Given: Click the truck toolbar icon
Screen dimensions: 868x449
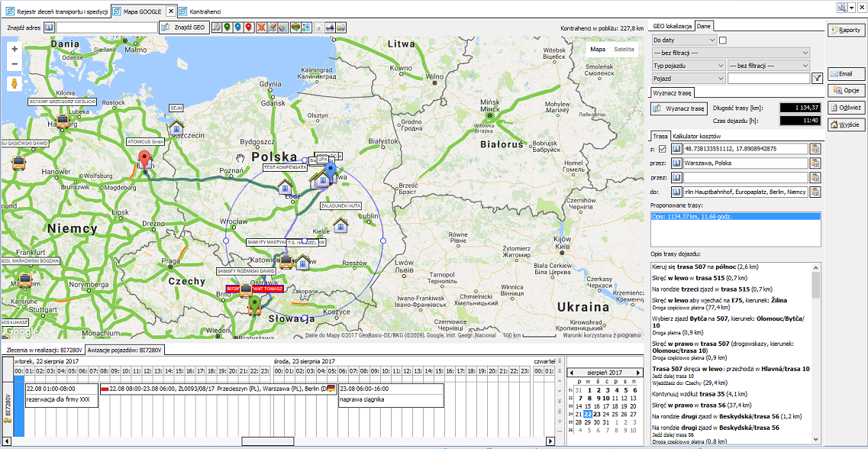Looking at the screenshot, I should pos(331,27).
